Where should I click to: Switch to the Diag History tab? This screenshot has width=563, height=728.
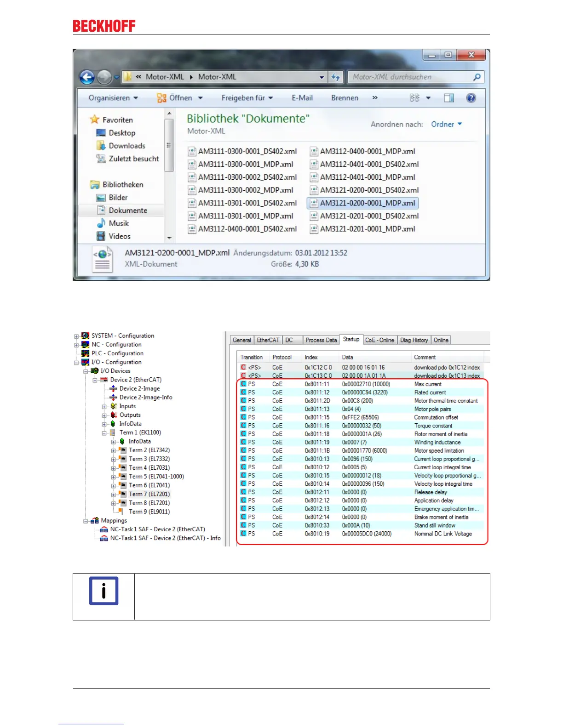(414, 340)
